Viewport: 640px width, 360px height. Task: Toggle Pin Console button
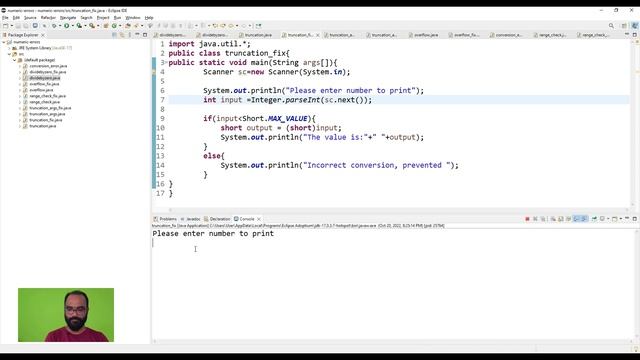[x=594, y=219]
